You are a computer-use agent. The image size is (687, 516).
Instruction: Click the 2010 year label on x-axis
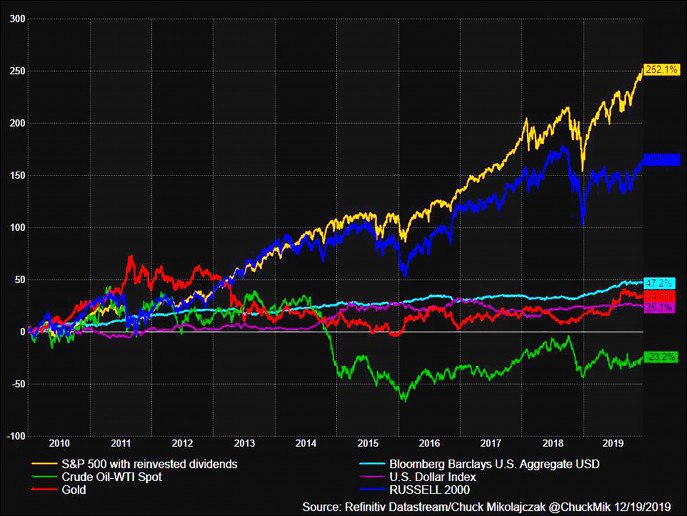59,442
